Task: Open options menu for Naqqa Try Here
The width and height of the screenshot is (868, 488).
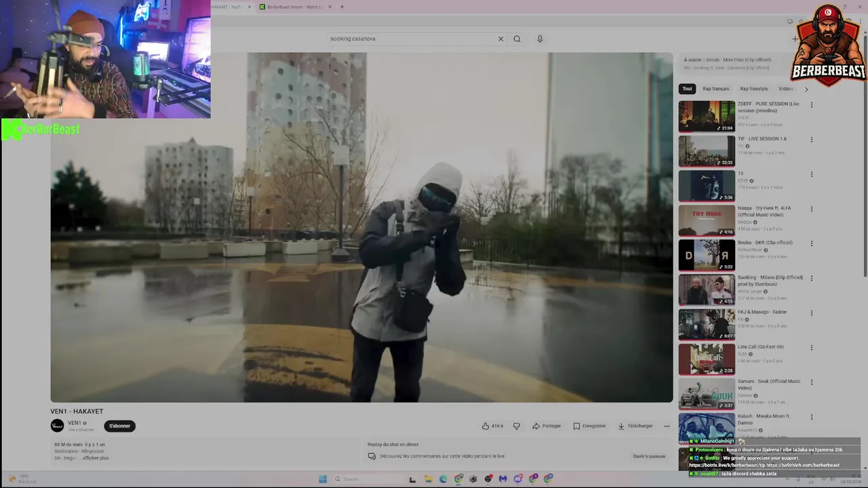Action: point(811,209)
